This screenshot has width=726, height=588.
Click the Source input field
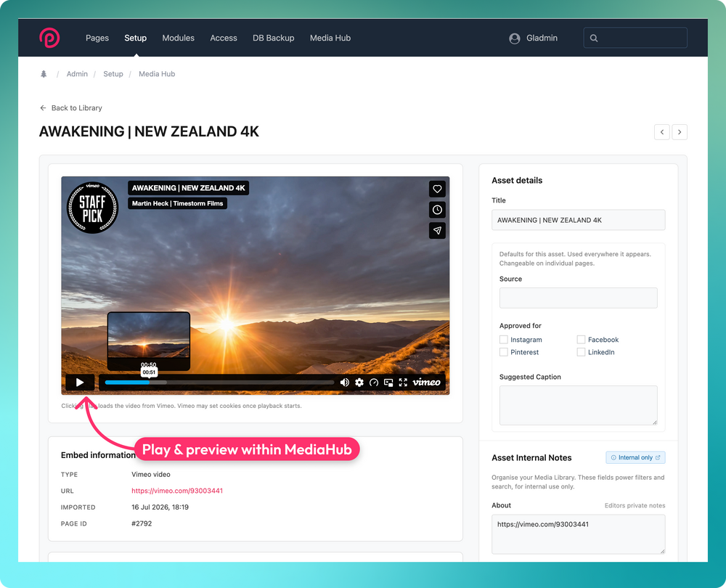click(579, 298)
